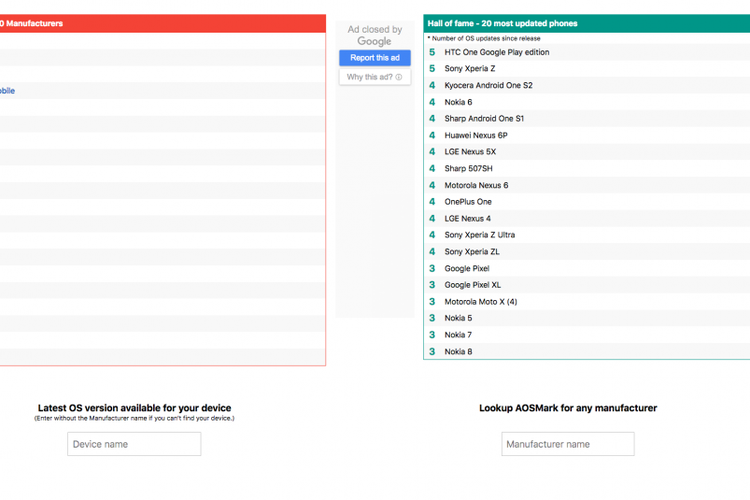Select the LGE Nexus 5X row
Viewport: 750px width, 500px height.
click(x=470, y=152)
